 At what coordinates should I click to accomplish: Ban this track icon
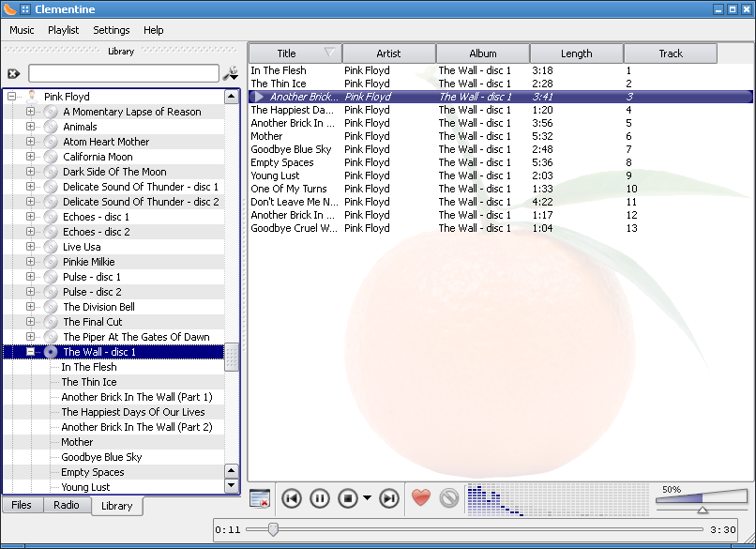coord(449,498)
